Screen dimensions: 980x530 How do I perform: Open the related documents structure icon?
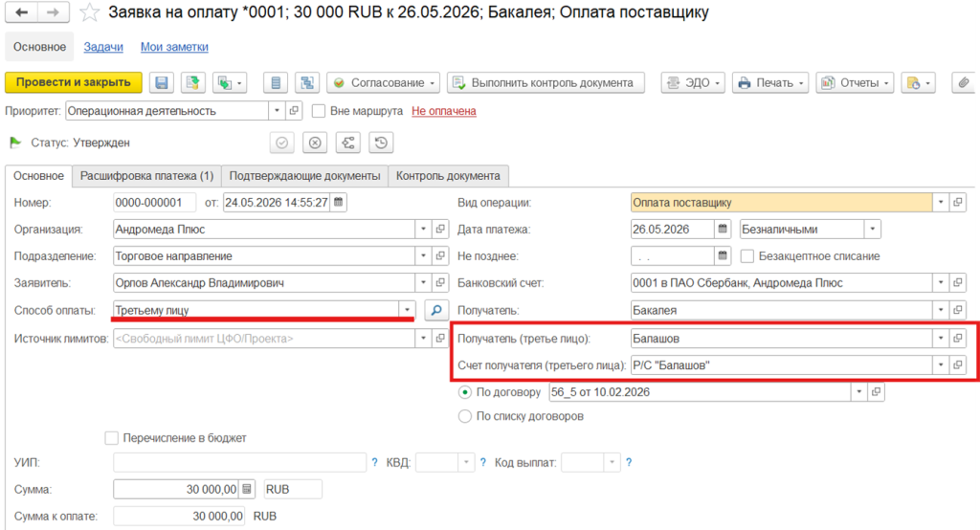307,82
